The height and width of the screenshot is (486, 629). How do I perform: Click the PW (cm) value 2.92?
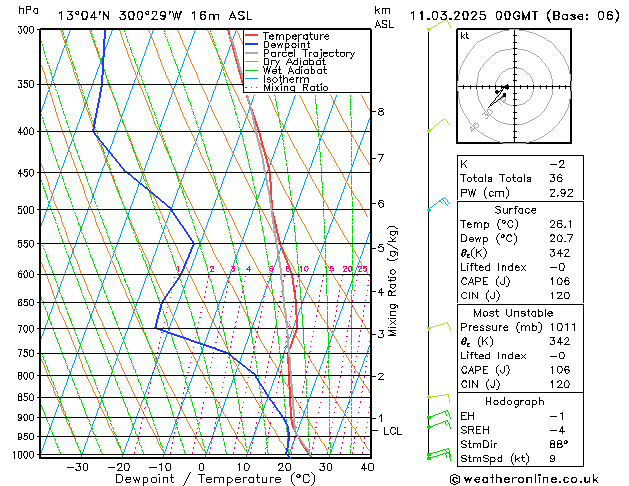(x=561, y=193)
